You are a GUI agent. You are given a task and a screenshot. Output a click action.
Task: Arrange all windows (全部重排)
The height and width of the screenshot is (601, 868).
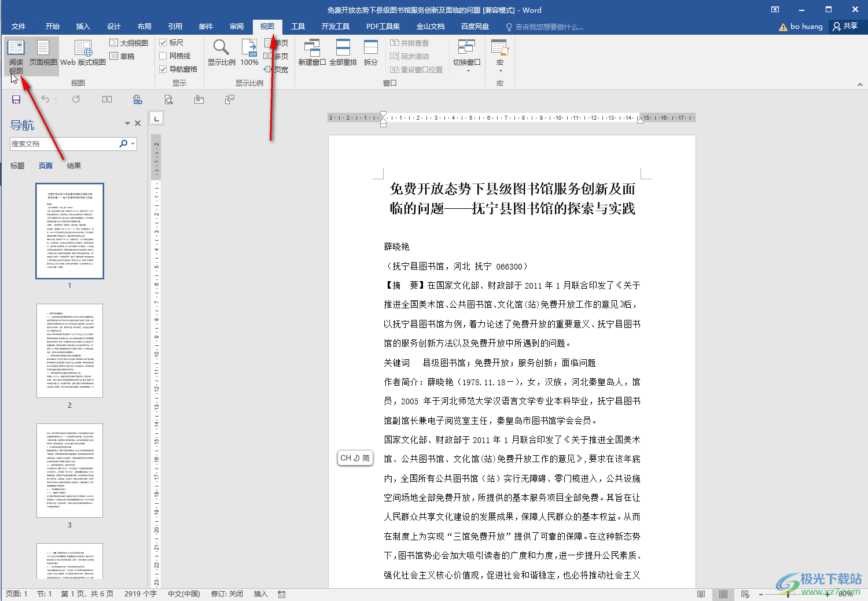[x=343, y=53]
